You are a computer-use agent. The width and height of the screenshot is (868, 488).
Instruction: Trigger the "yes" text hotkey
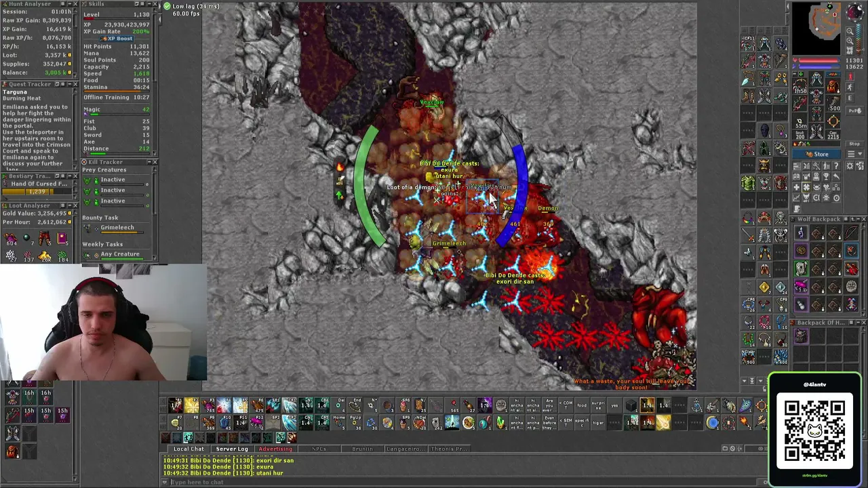tap(614, 405)
